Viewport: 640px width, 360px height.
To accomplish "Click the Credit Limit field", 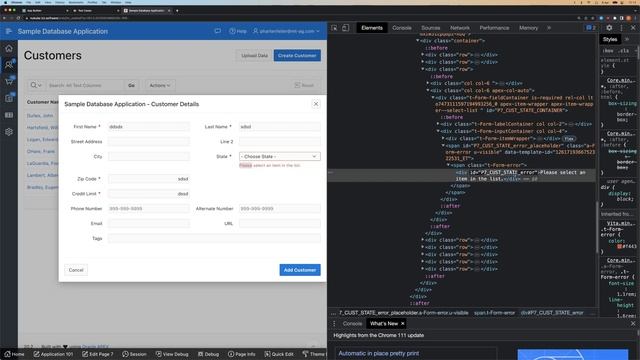I will (x=149, y=194).
